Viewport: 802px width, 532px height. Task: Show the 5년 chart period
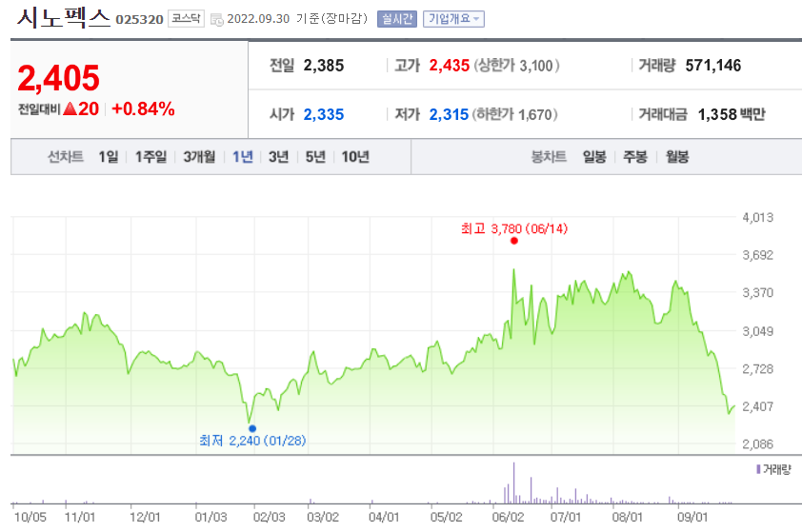pyautogui.click(x=315, y=156)
